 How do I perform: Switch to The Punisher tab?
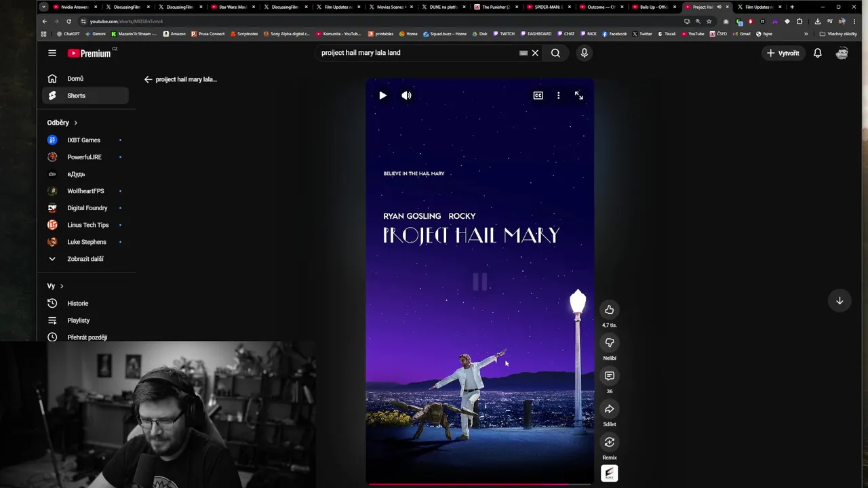(x=495, y=7)
